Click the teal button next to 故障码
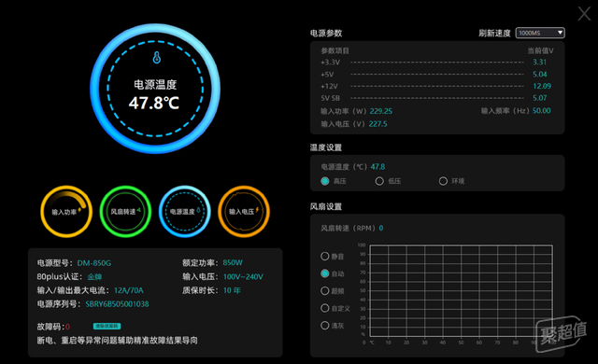This screenshot has height=364, width=598. click(107, 327)
